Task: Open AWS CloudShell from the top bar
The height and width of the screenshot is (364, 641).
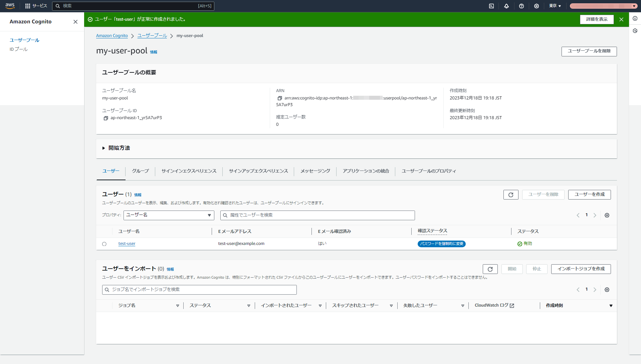Action: tap(491, 6)
